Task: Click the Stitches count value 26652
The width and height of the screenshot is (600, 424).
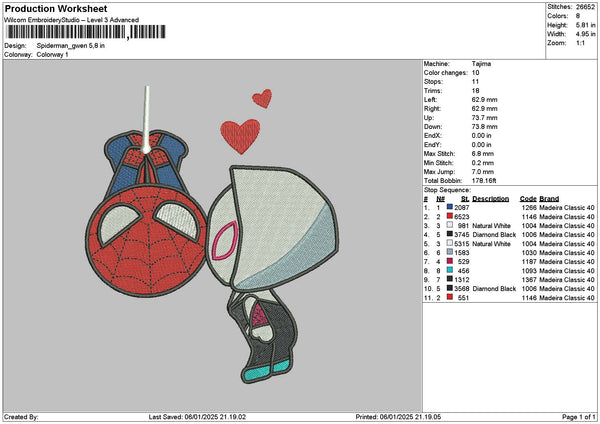Action: click(585, 5)
